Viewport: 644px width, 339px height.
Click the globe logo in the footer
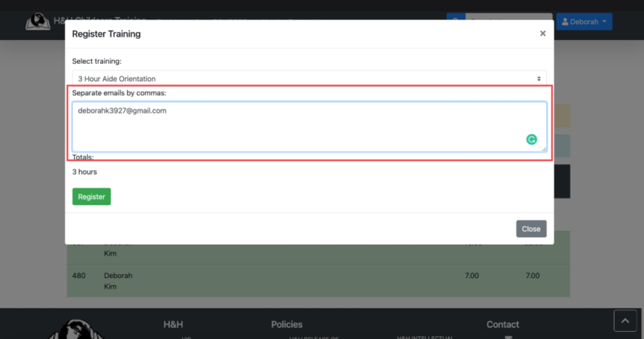76,329
